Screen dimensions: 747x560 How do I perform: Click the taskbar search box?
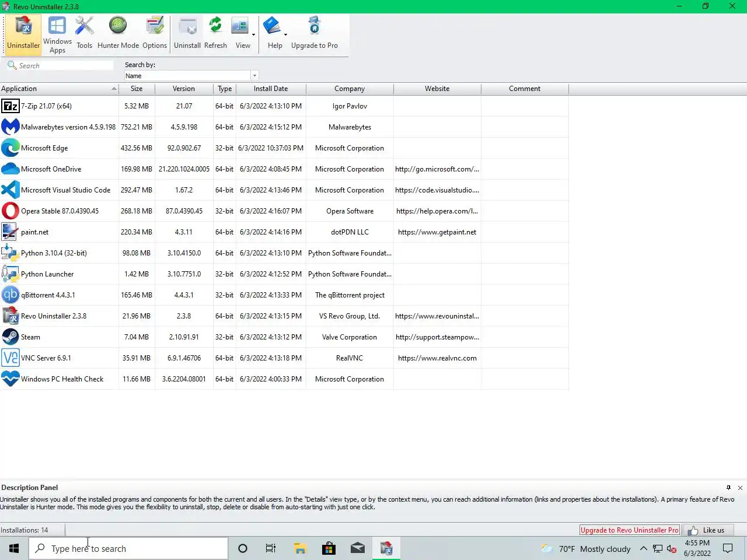(x=128, y=548)
